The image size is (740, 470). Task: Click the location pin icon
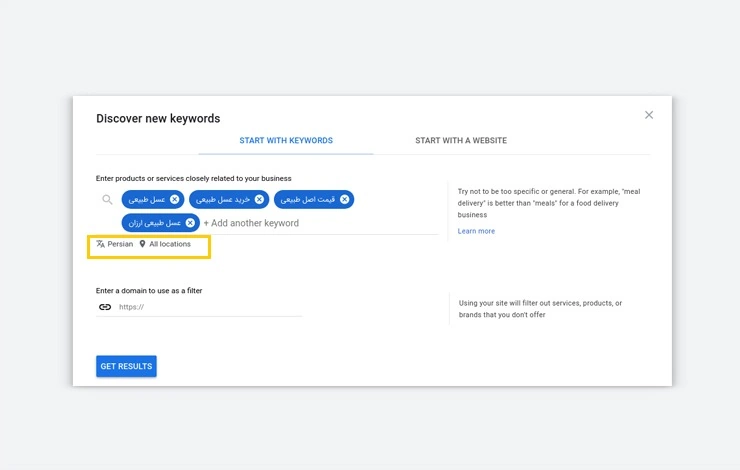(142, 244)
